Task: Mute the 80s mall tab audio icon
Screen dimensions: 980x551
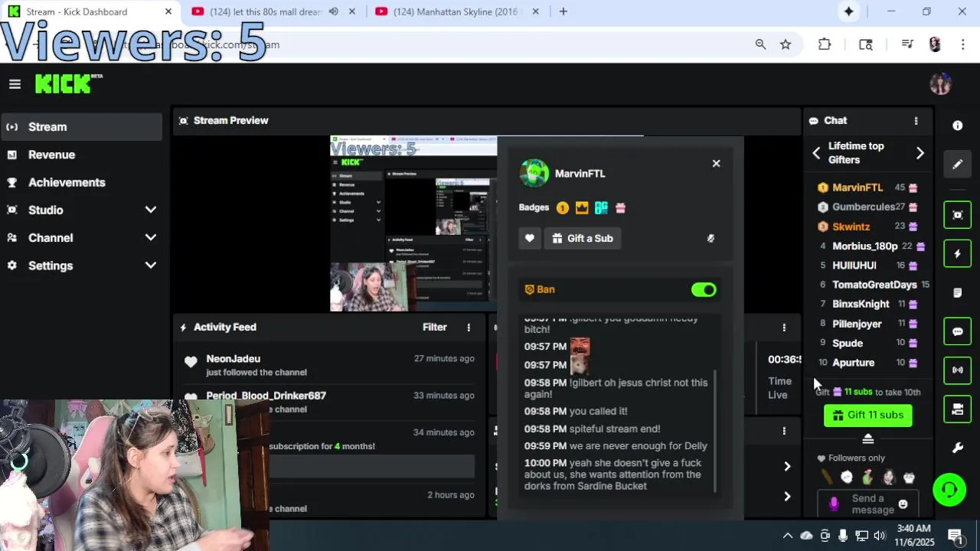Action: (333, 11)
